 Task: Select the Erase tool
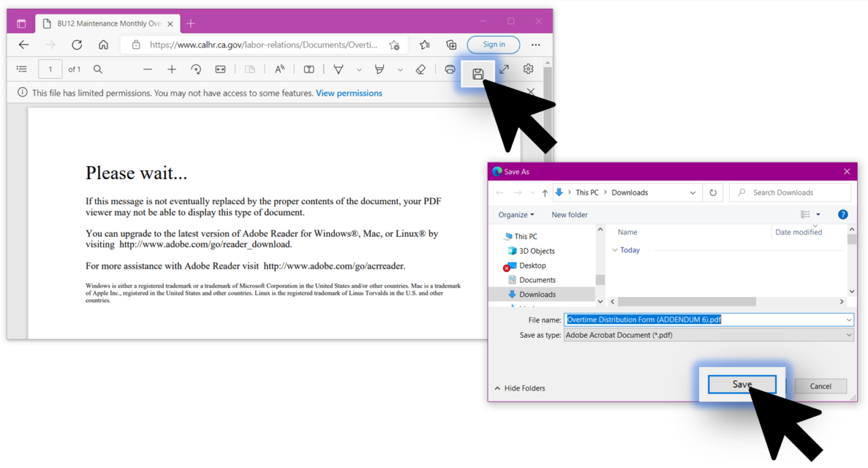[x=420, y=69]
